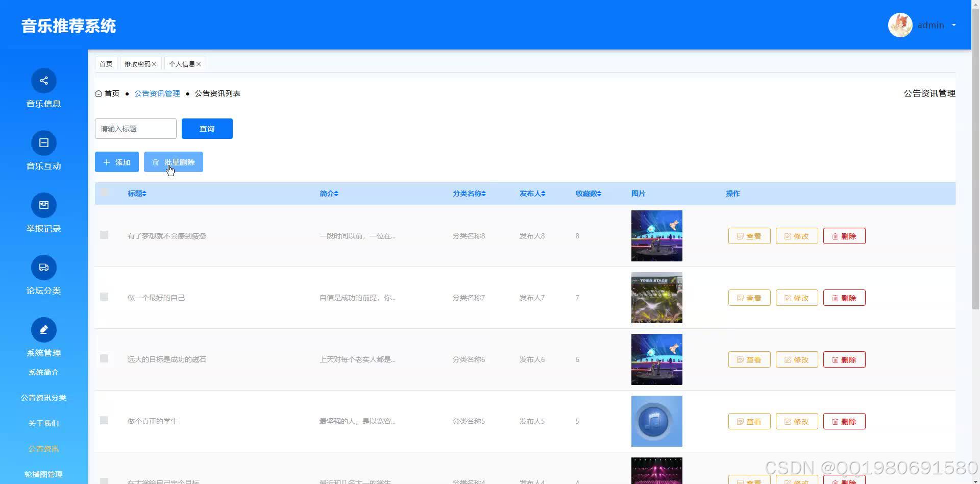Viewport: 980px width, 484px height.
Task: Open 轮播图管理 in the sidebar
Action: tap(44, 474)
